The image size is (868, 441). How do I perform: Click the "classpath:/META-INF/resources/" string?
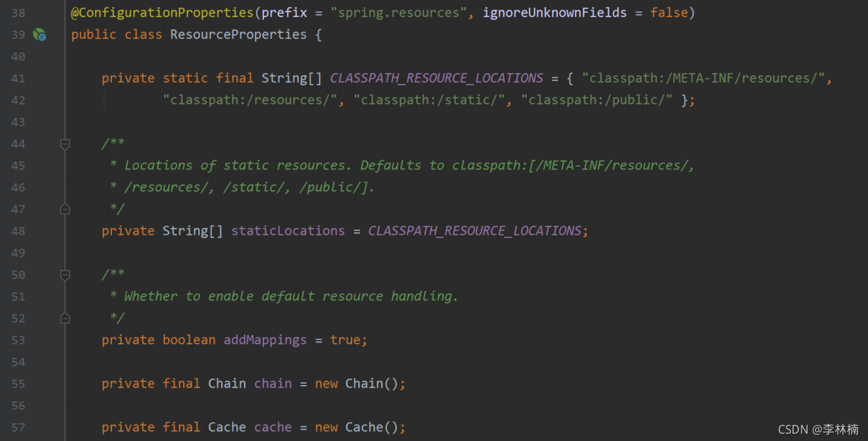(x=703, y=78)
